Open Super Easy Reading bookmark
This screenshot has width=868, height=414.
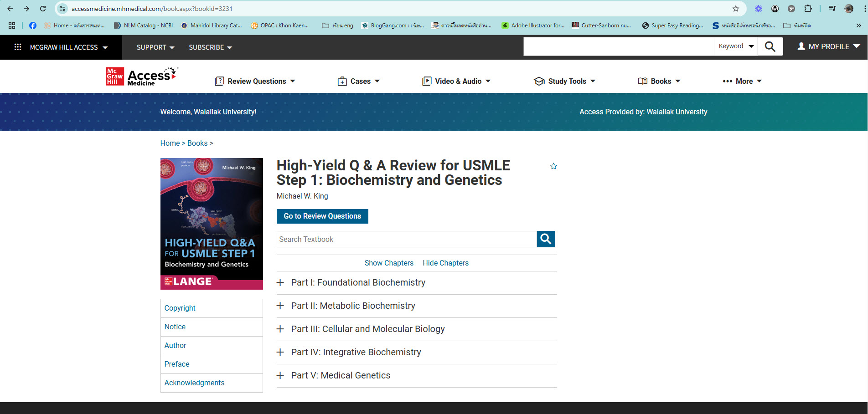tap(672, 26)
